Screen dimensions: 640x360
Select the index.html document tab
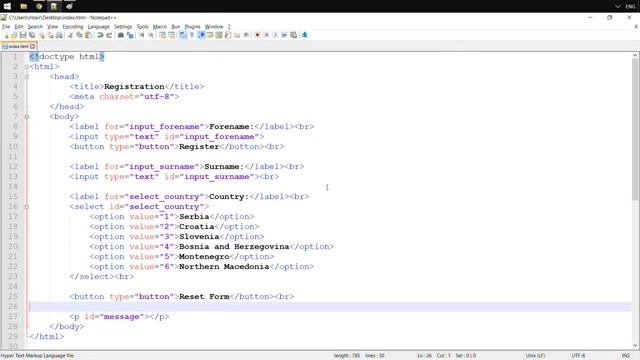pyautogui.click(x=18, y=47)
